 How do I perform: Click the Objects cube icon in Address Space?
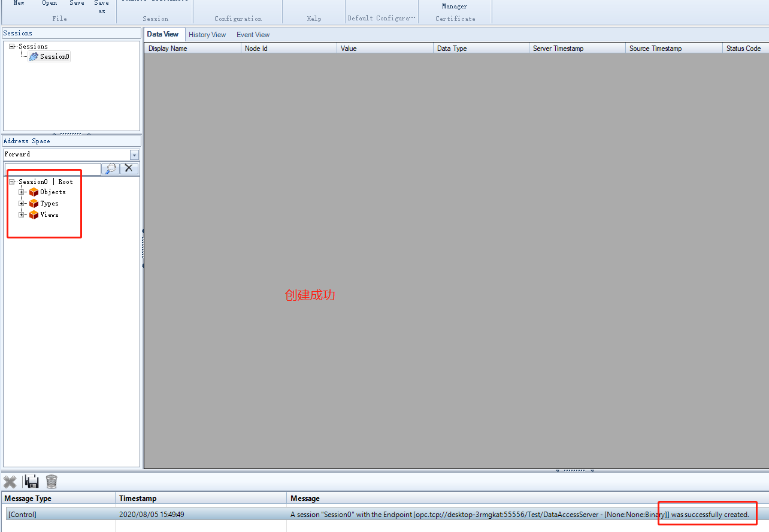click(33, 192)
